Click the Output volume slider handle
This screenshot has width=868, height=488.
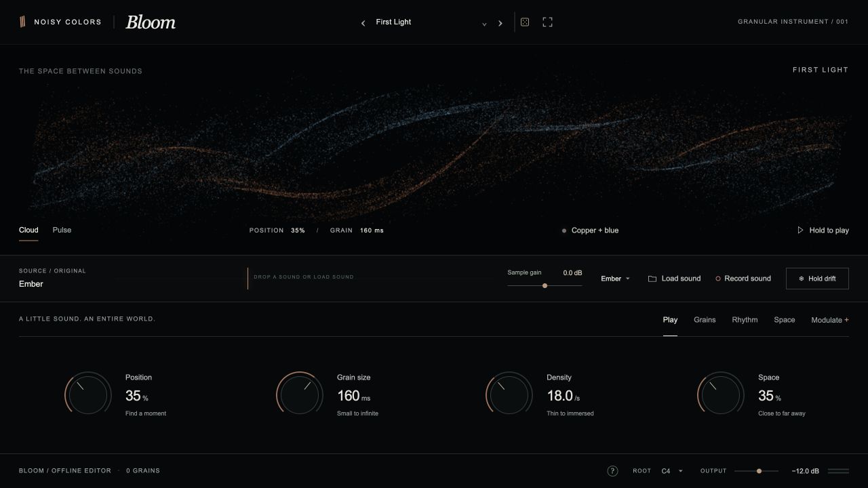(759, 471)
